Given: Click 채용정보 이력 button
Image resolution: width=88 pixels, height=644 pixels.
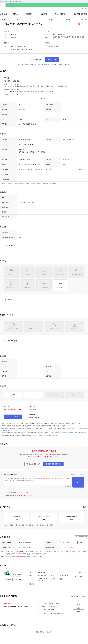Looking at the screenshot, I should [79, 576].
